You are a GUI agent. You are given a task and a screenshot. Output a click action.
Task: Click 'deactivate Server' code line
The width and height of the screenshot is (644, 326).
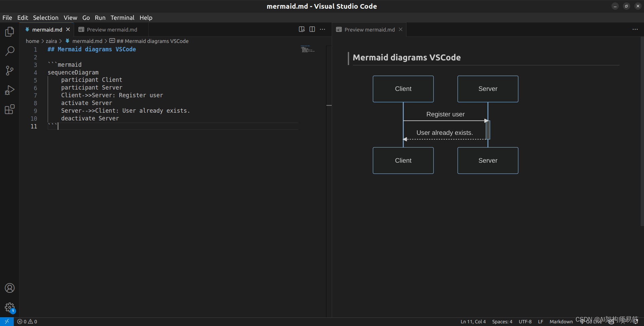click(x=90, y=118)
